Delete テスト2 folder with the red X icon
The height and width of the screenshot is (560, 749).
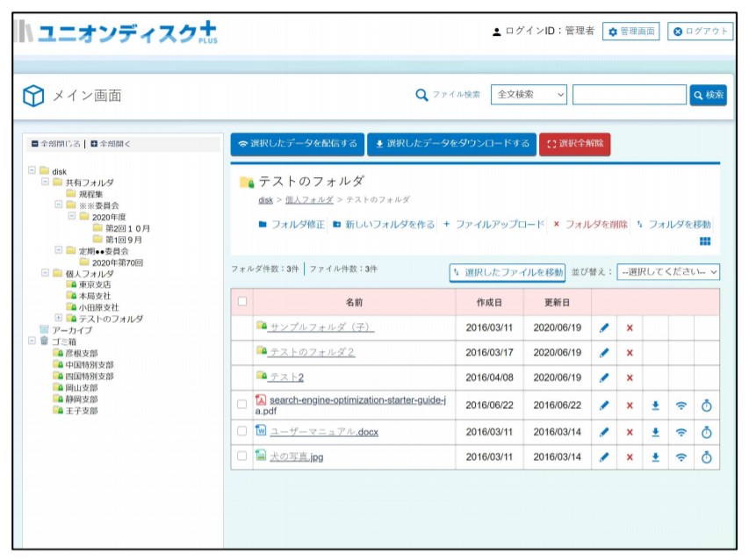630,377
